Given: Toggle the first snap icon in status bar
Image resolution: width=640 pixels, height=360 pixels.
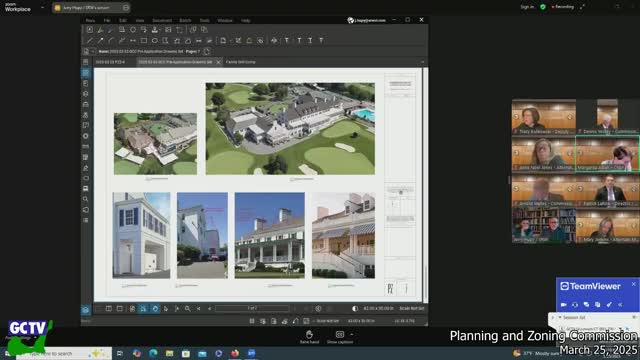Looking at the screenshot, I should tap(252, 321).
